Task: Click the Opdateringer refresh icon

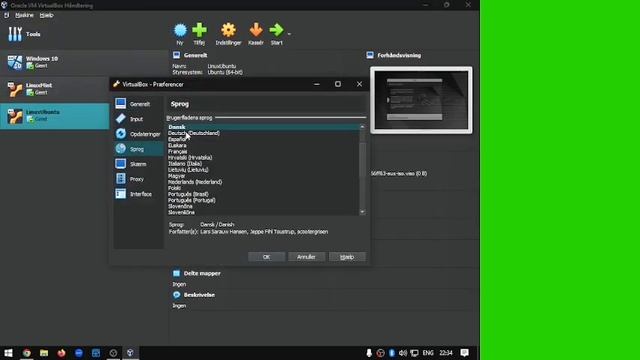Action: [x=120, y=133]
